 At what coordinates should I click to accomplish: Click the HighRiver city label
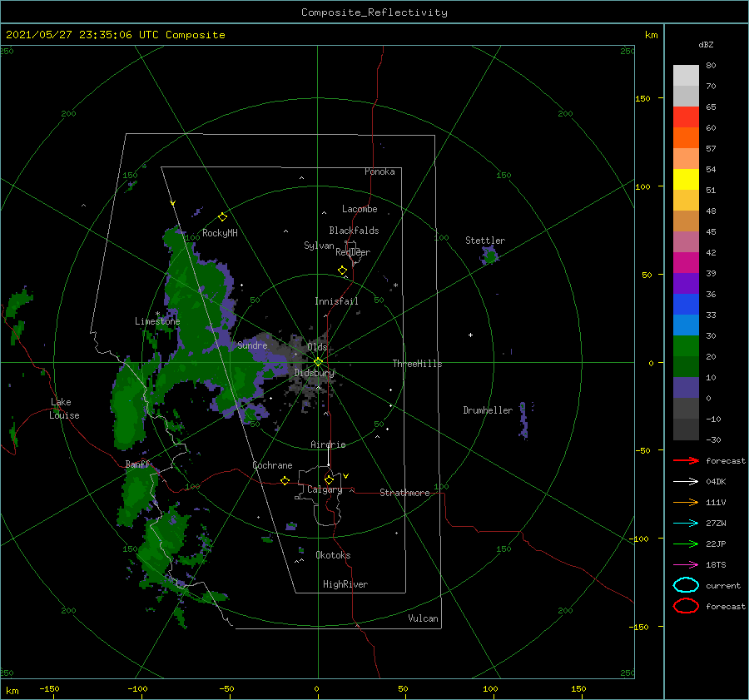(345, 584)
